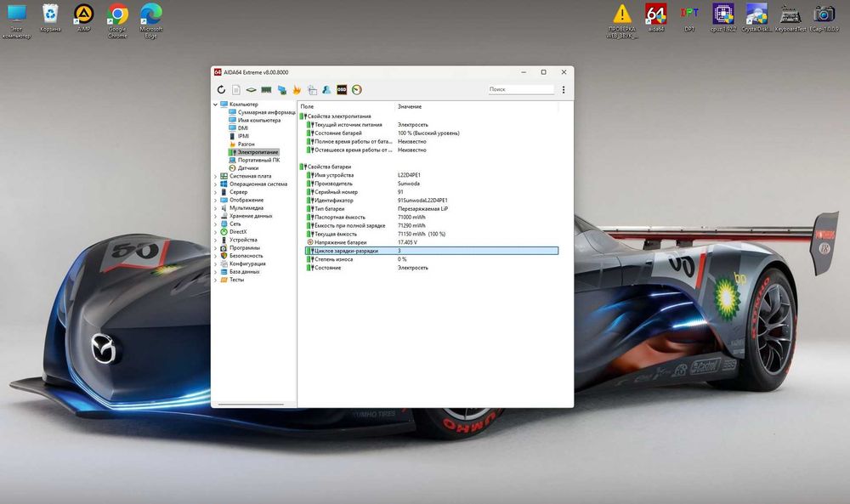Open the flame stability test toolbar icon

tap(297, 89)
